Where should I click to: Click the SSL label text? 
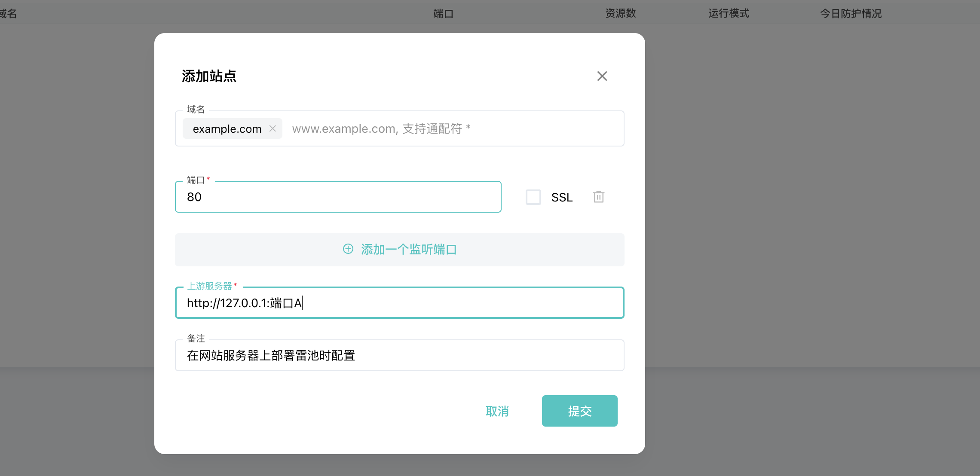click(x=562, y=197)
